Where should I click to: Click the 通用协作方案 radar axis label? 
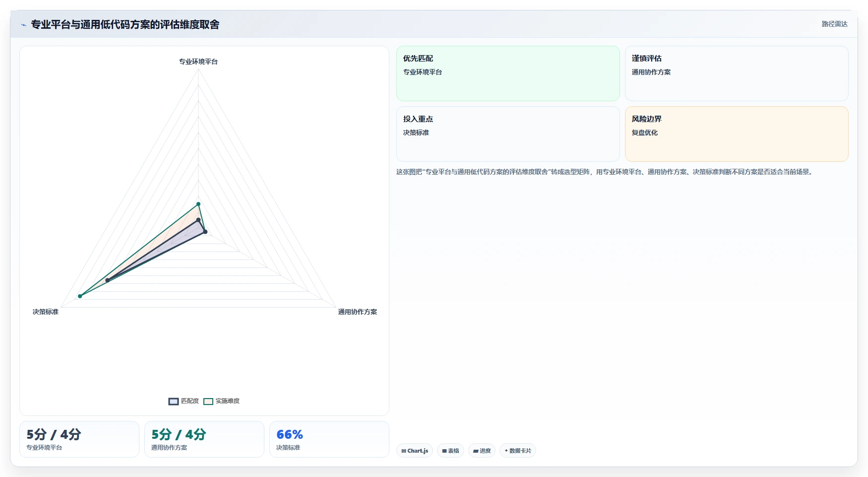[x=358, y=312]
